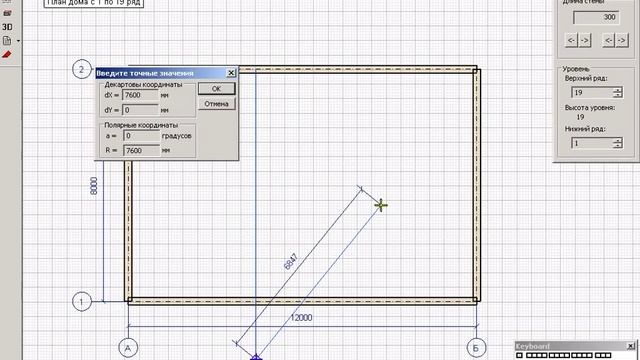The image size is (640, 360).
Task: Select the red eraser tool
Action: click(x=7, y=54)
